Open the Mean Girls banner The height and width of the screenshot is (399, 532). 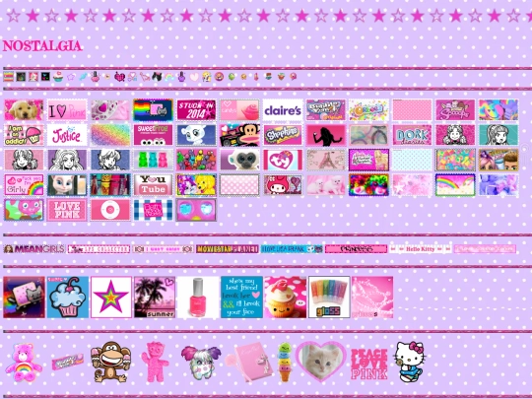click(33, 249)
